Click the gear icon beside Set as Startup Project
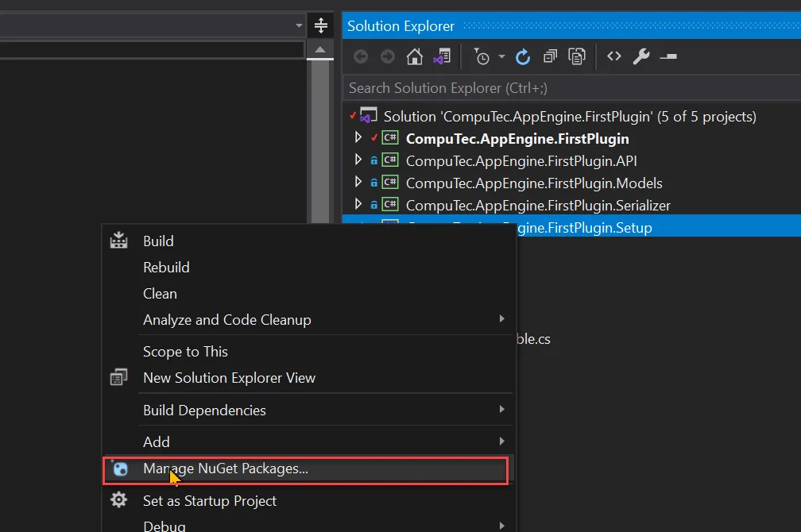The image size is (801, 532). point(118,500)
